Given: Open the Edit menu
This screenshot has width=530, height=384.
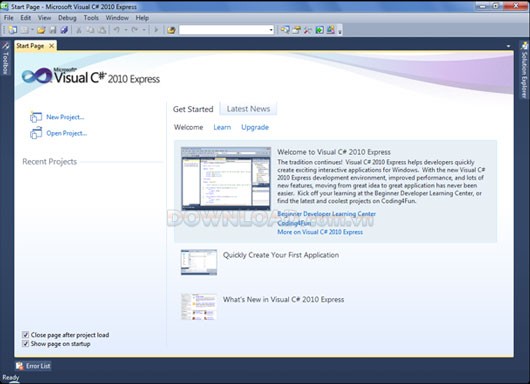Looking at the screenshot, I should pyautogui.click(x=26, y=18).
